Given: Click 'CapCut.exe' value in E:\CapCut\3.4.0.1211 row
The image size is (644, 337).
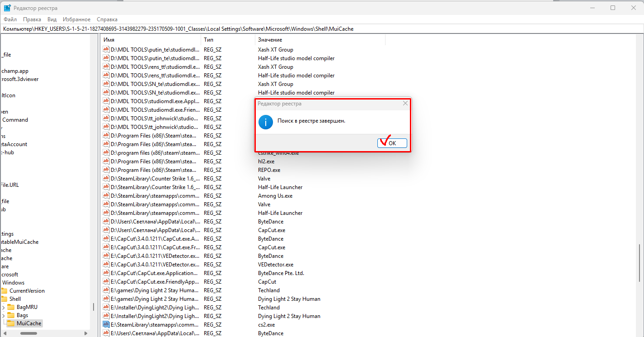Looking at the screenshot, I should [x=272, y=247].
